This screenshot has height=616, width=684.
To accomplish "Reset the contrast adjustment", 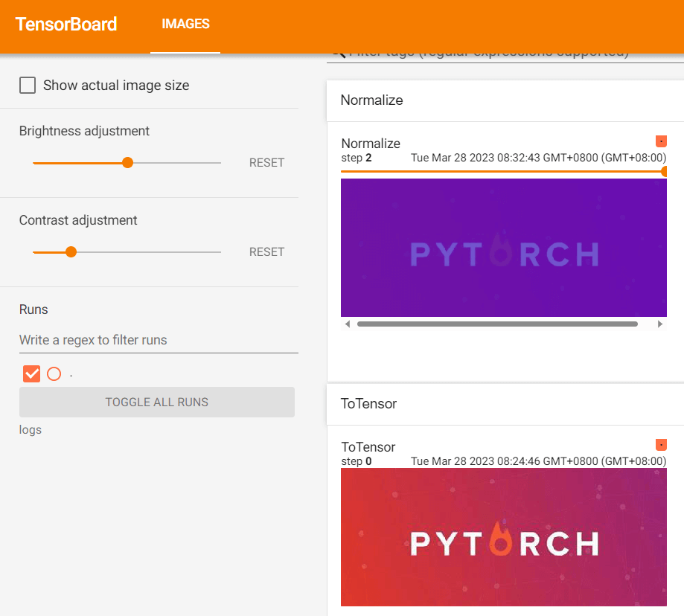I will tap(266, 252).
